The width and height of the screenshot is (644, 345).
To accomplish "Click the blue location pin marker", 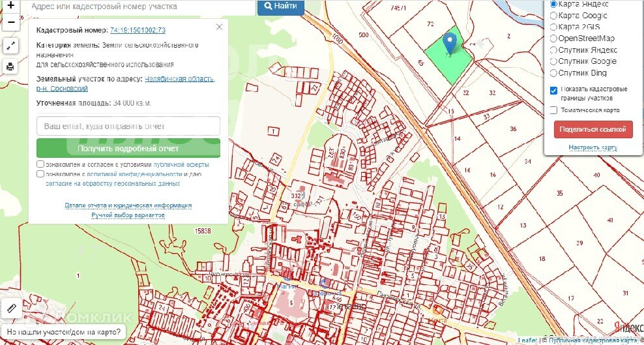I will point(450,43).
